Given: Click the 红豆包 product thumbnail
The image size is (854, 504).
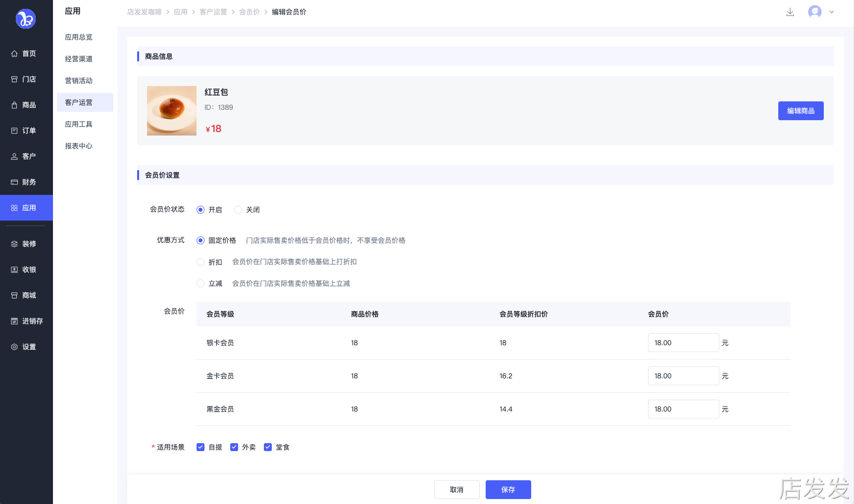Looking at the screenshot, I should 172,111.
